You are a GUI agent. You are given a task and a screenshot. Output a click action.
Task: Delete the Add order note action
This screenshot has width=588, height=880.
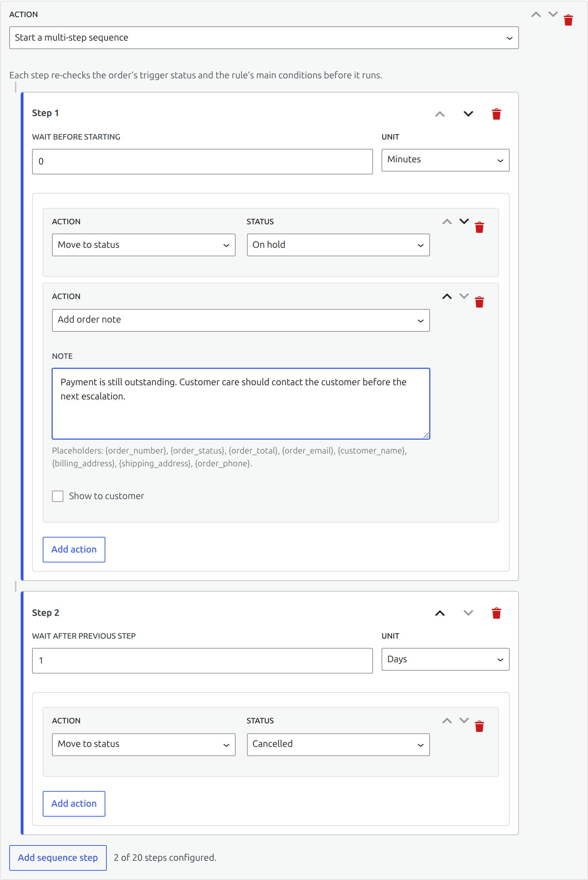tap(479, 302)
